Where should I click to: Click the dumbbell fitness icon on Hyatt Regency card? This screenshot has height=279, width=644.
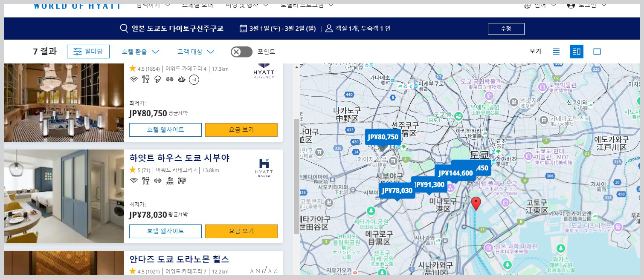click(170, 79)
